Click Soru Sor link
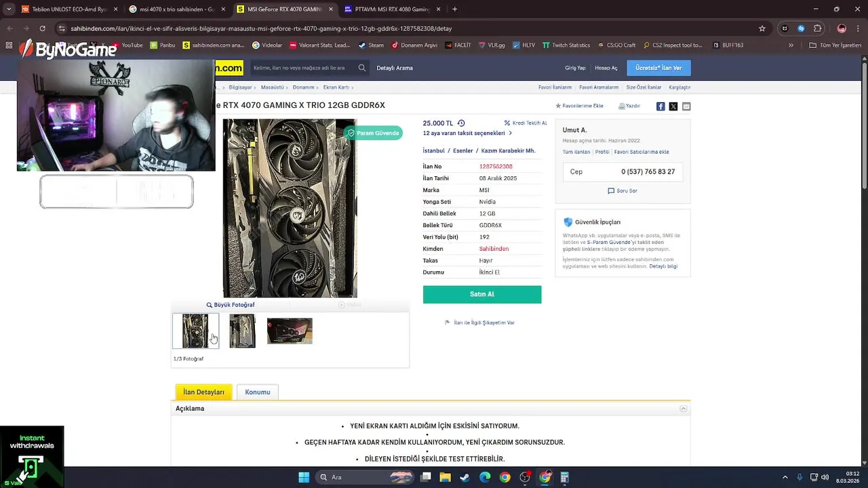 click(623, 191)
